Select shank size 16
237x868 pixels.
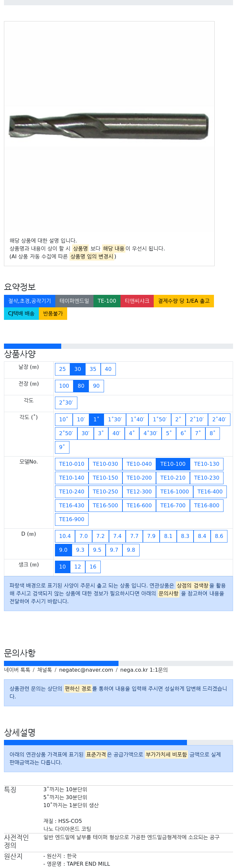click(93, 567)
